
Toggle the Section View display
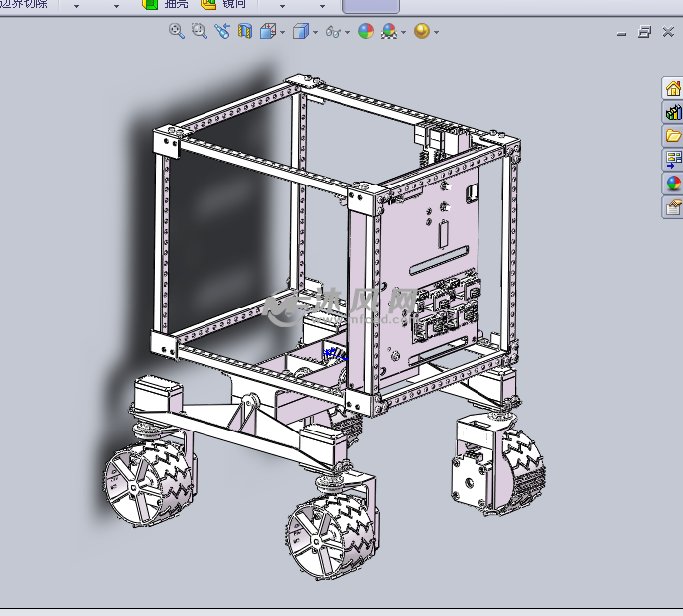tap(244, 32)
